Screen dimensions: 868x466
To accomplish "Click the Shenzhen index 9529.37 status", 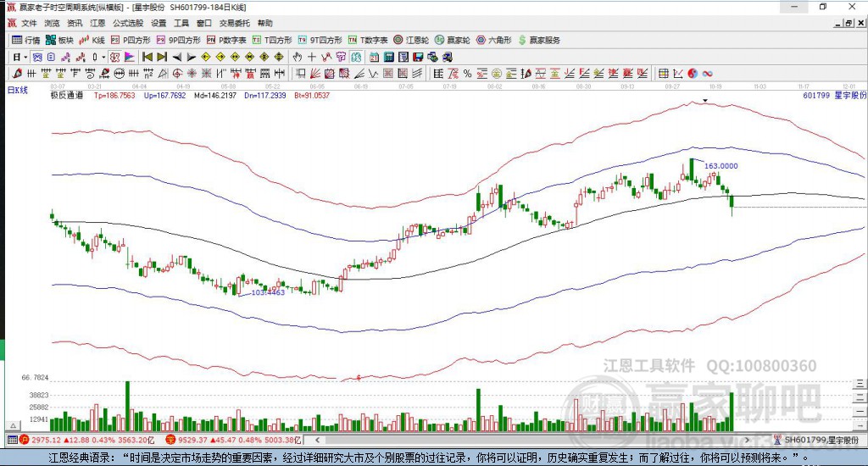I will tap(232, 440).
